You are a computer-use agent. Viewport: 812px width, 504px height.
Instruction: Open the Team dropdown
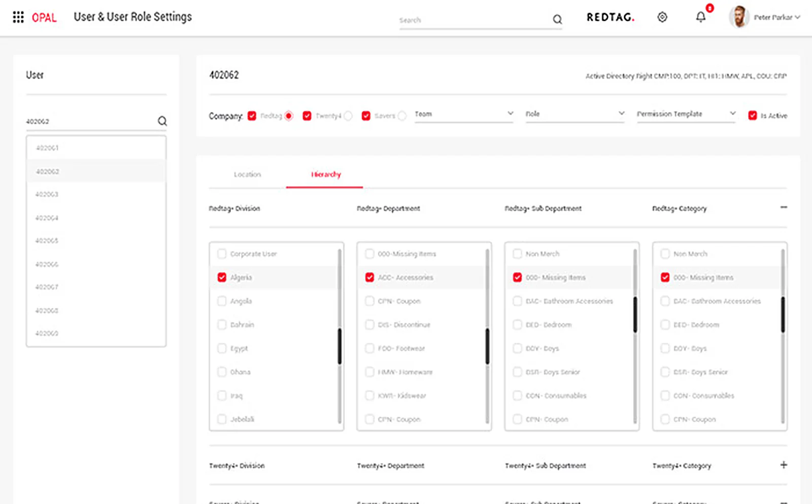(x=464, y=114)
